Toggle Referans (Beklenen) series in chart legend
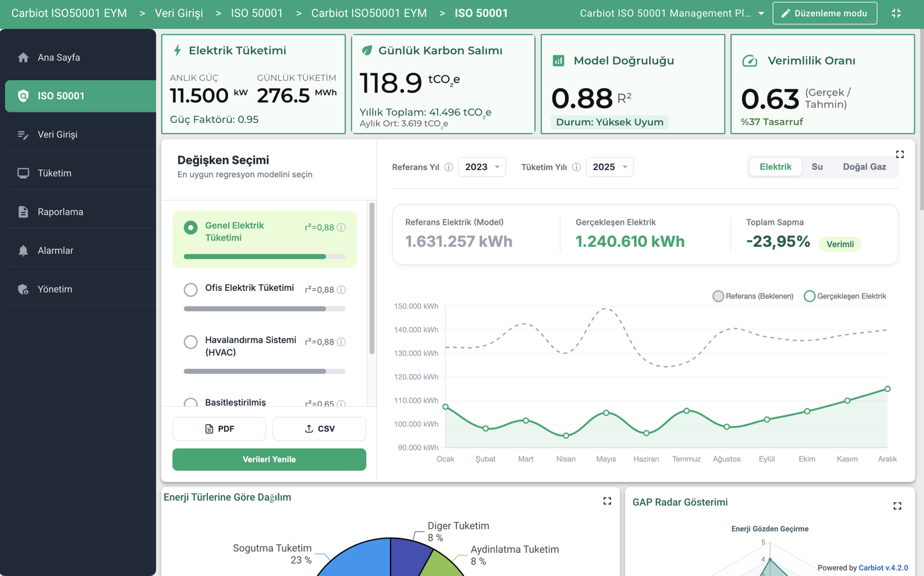Viewport: 924px width, 576px height. pyautogui.click(x=718, y=296)
